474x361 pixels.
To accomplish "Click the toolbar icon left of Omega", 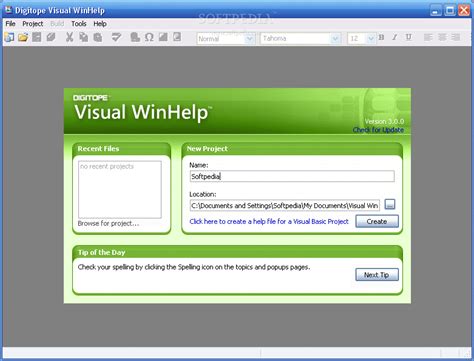I will pyautogui.click(x=135, y=37).
